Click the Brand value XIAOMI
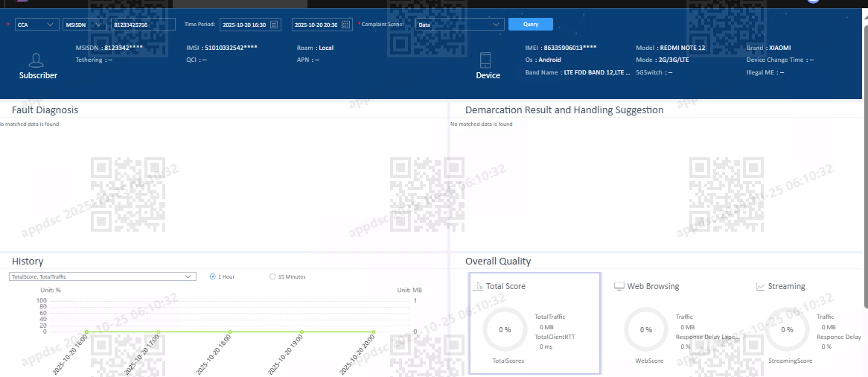 click(780, 48)
